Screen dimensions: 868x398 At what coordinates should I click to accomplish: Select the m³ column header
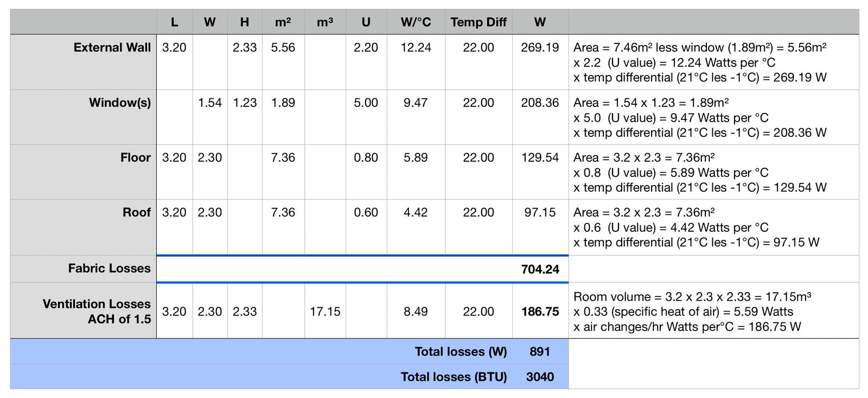tap(324, 22)
